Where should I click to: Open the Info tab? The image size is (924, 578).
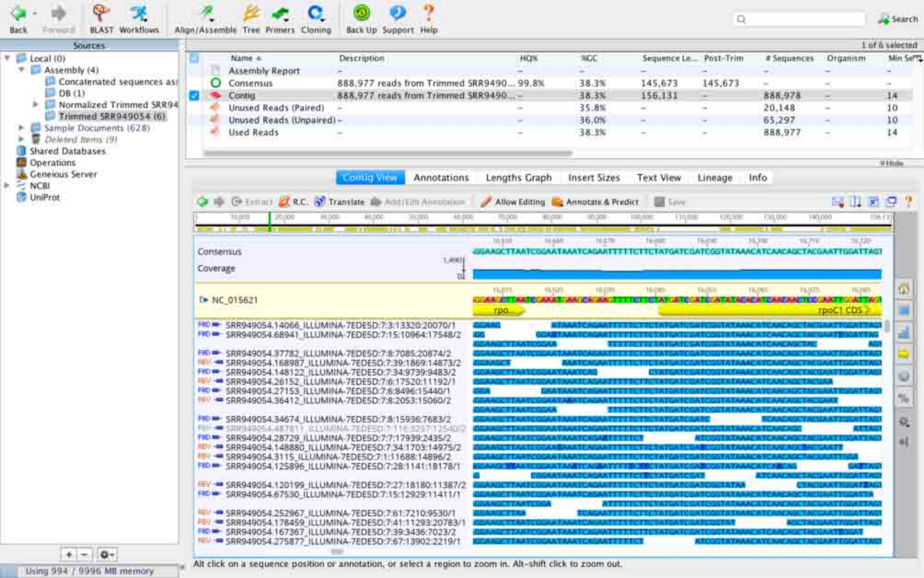[758, 177]
